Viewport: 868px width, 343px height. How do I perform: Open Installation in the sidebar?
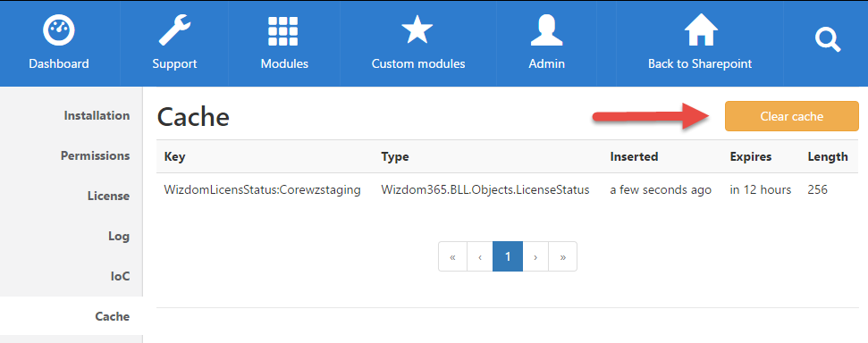pos(97,115)
